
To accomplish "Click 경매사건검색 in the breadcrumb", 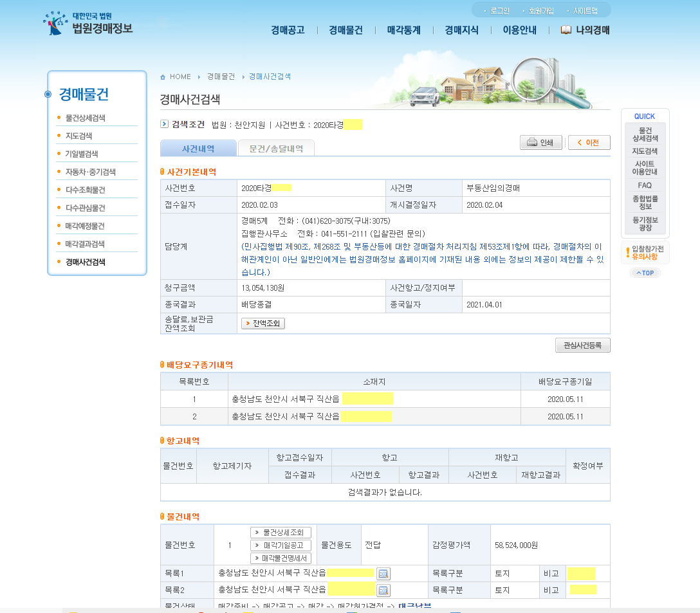I will (270, 77).
